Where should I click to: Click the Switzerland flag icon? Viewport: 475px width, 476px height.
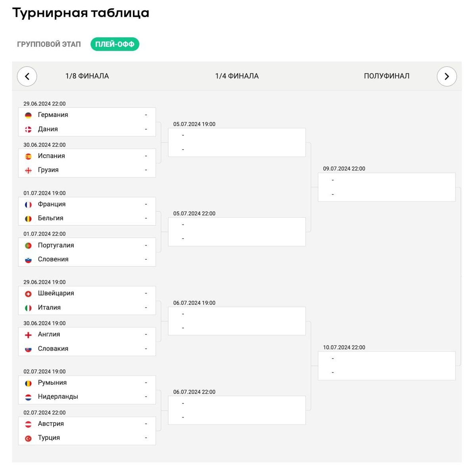28,294
